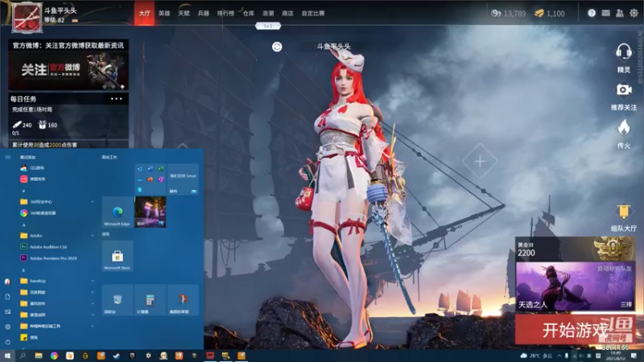Add a teammate with the plus diamond
Screen dimensions: 644x362
point(480,162)
